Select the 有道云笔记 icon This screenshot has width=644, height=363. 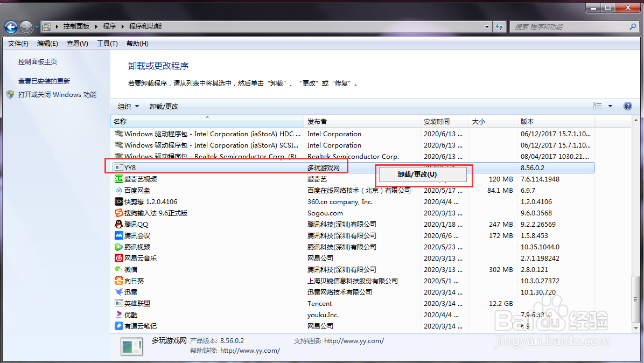118,326
